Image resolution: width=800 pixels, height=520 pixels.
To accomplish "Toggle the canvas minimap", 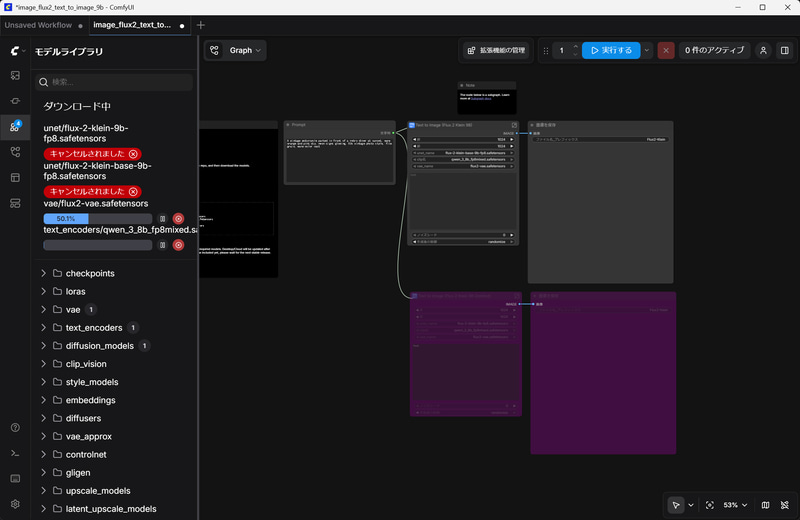I will (765, 505).
